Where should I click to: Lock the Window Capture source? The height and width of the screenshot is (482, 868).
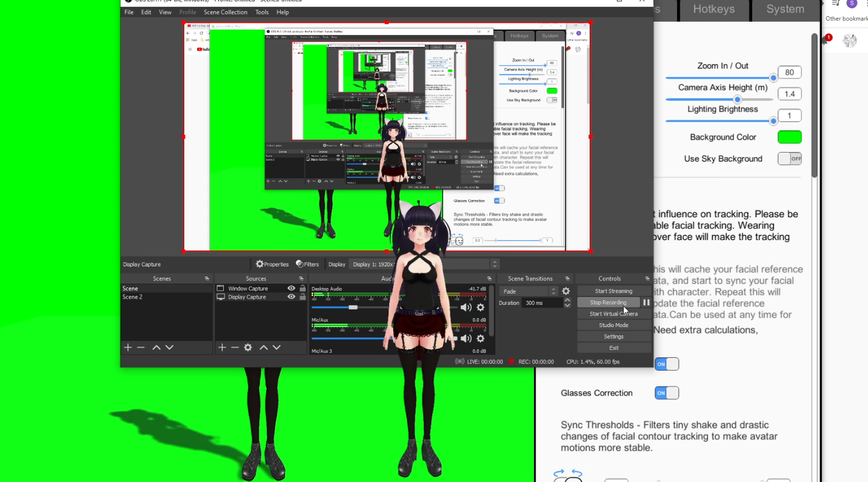click(x=302, y=289)
